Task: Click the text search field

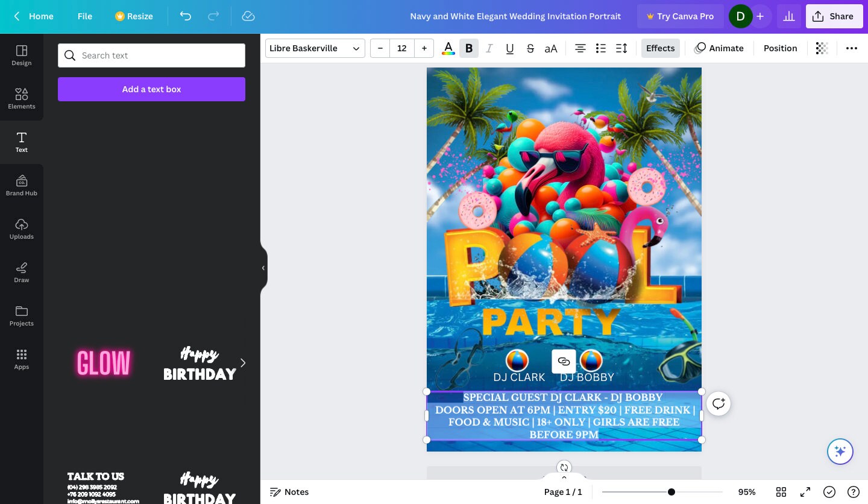Action: pyautogui.click(x=151, y=55)
